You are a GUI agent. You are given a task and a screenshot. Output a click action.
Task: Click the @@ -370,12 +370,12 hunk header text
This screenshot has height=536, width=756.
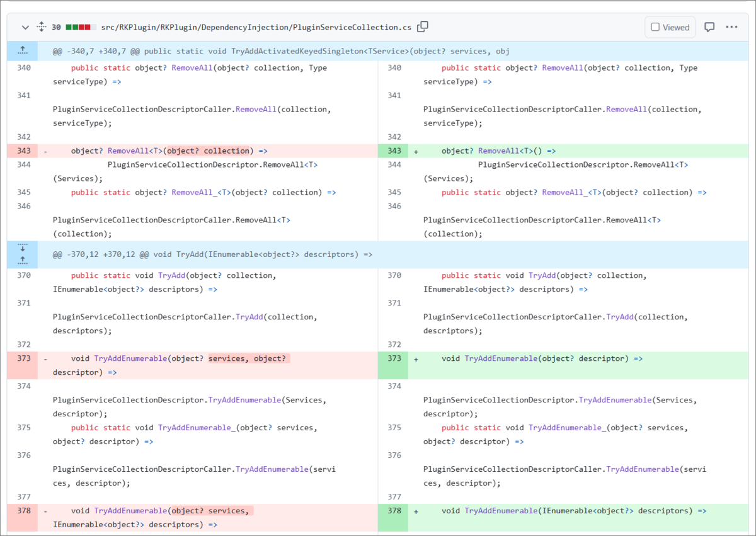pyautogui.click(x=212, y=254)
